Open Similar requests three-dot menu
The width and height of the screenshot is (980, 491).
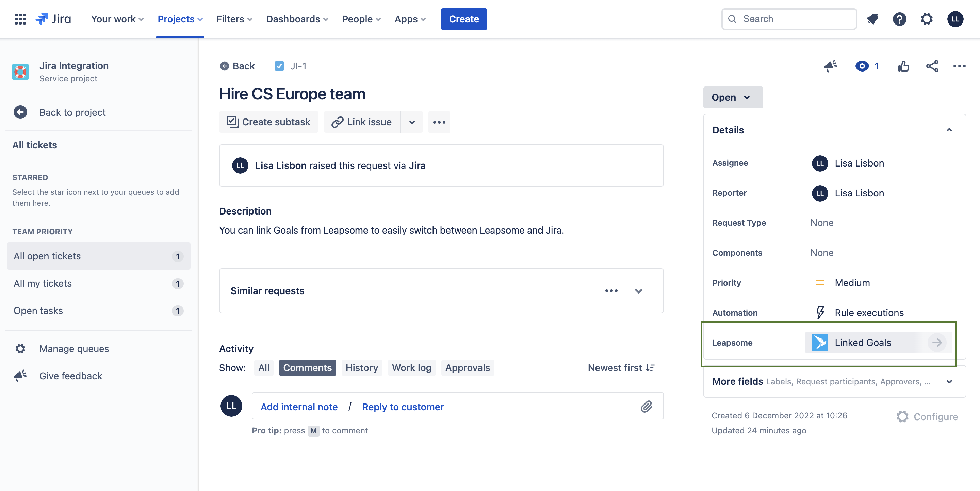[x=611, y=291]
